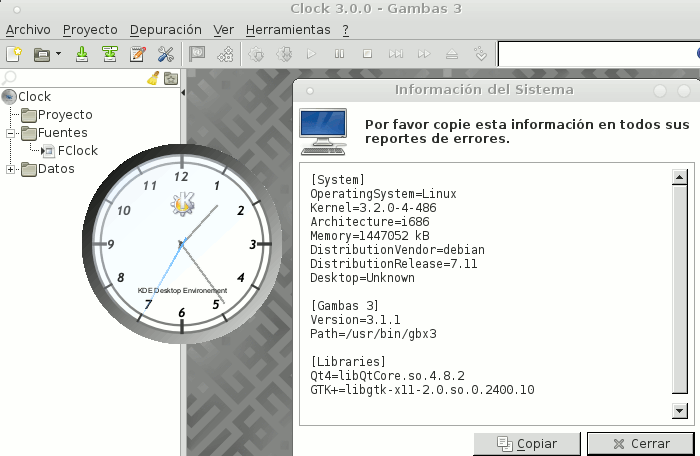Click the 'KDE Desktop Environement' clock label
Screen dimensions: 700x456
click(182, 291)
